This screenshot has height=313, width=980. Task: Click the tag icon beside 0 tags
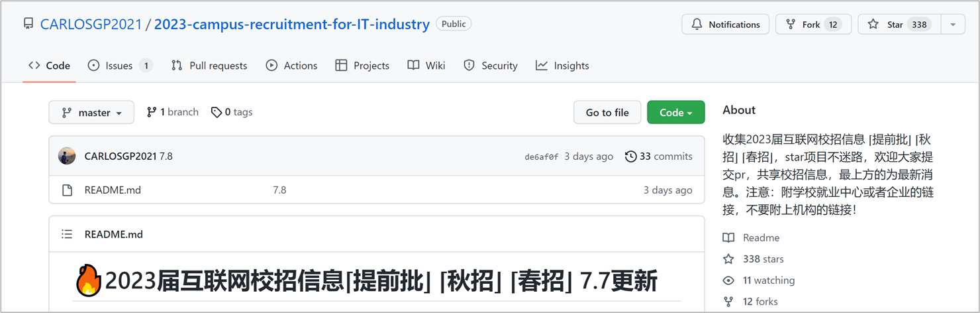point(217,112)
